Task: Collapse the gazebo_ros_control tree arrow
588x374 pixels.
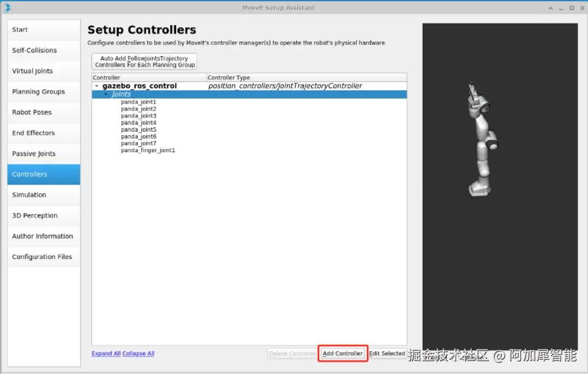Action: 97,86
